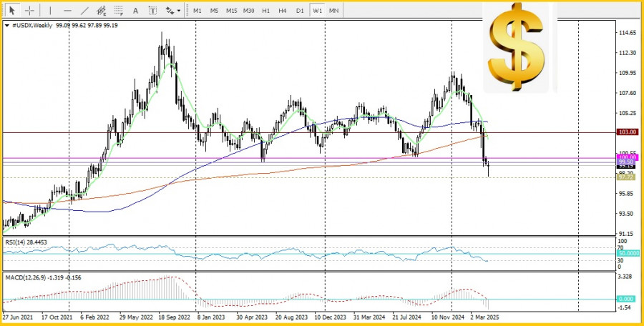Click the 103.00 price level label

point(627,132)
